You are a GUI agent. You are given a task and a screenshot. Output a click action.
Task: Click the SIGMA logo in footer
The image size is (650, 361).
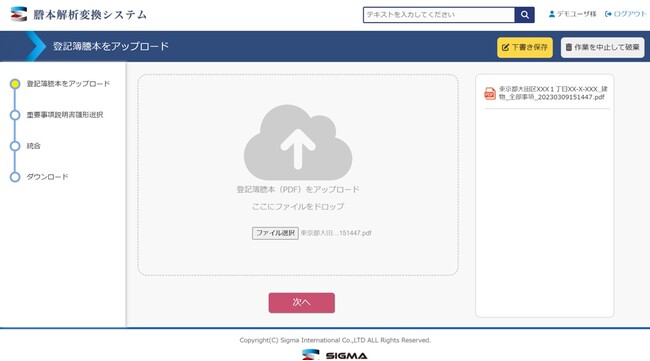pyautogui.click(x=335, y=355)
